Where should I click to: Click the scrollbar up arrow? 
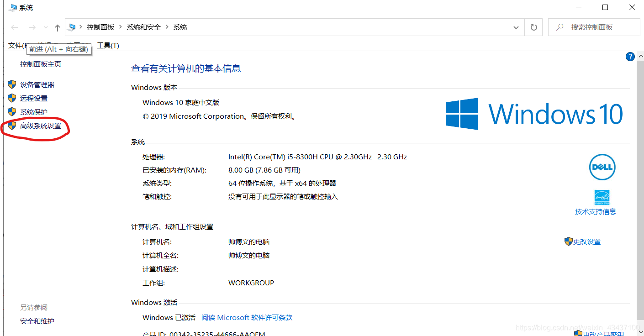(640, 55)
